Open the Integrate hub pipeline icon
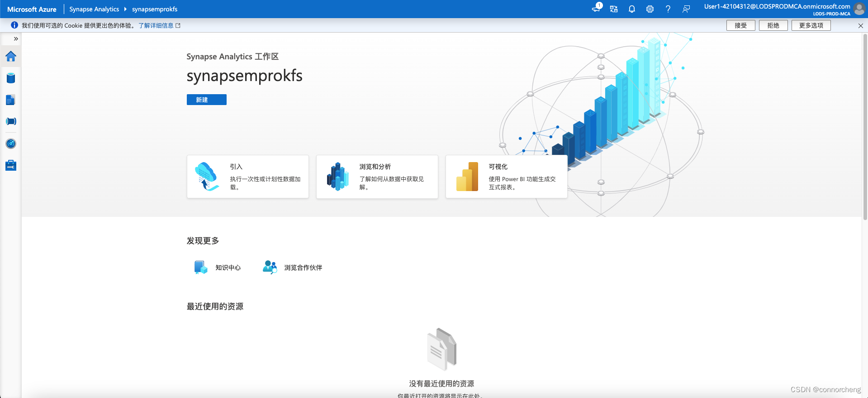The image size is (868, 398). coord(11,121)
